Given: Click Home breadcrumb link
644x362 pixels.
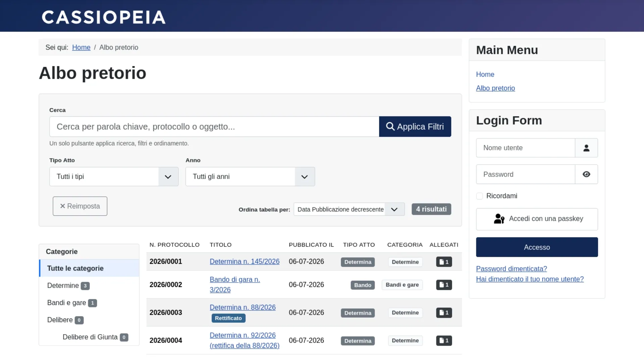Looking at the screenshot, I should (81, 48).
